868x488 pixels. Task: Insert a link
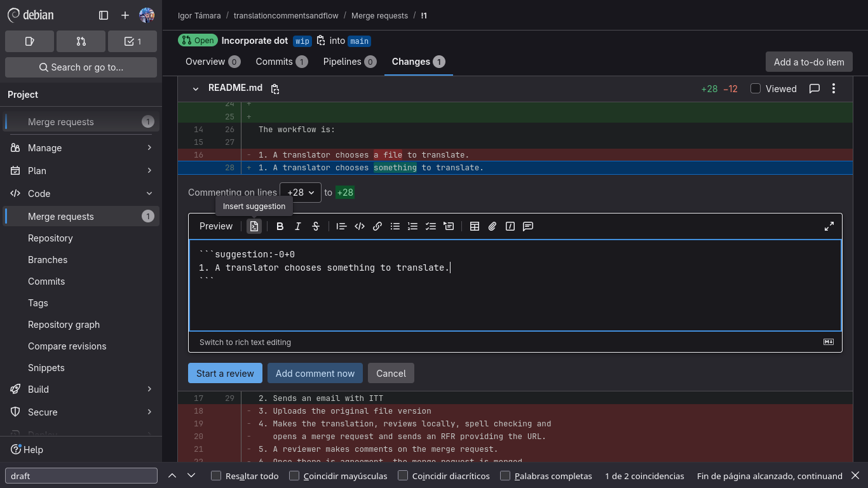click(377, 226)
